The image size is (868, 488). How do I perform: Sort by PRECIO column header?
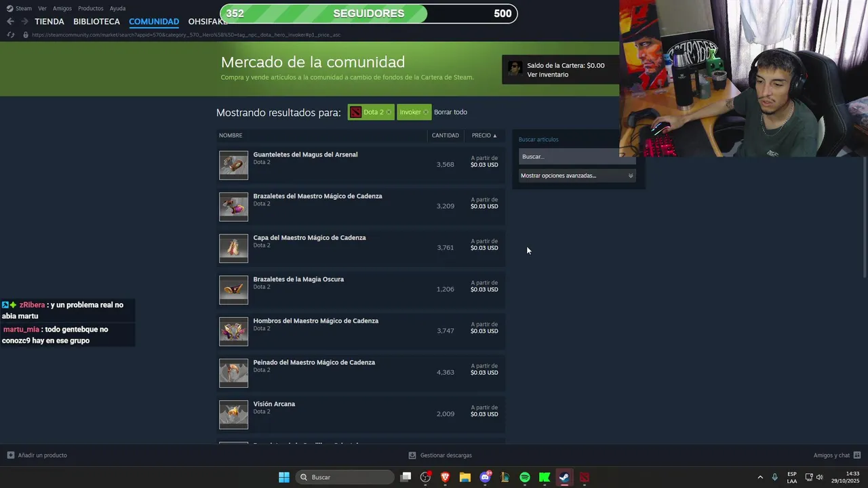pyautogui.click(x=484, y=136)
